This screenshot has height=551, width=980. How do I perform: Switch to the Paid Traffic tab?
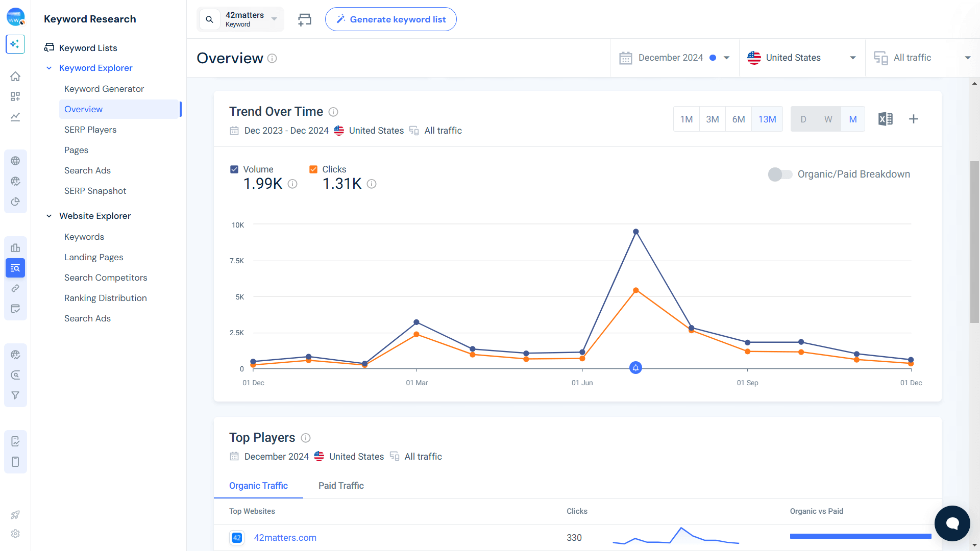click(340, 486)
